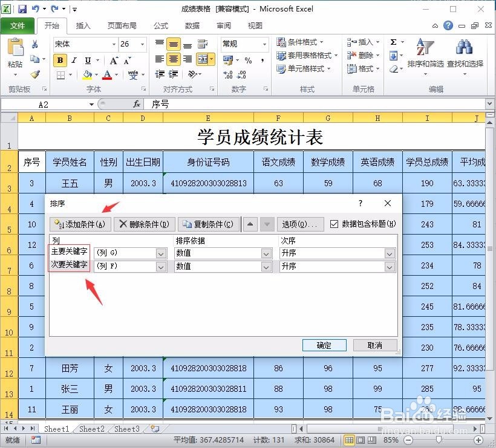The image size is (496, 448).
Task: Select the Format Painter brush icon
Action: tap(35, 74)
